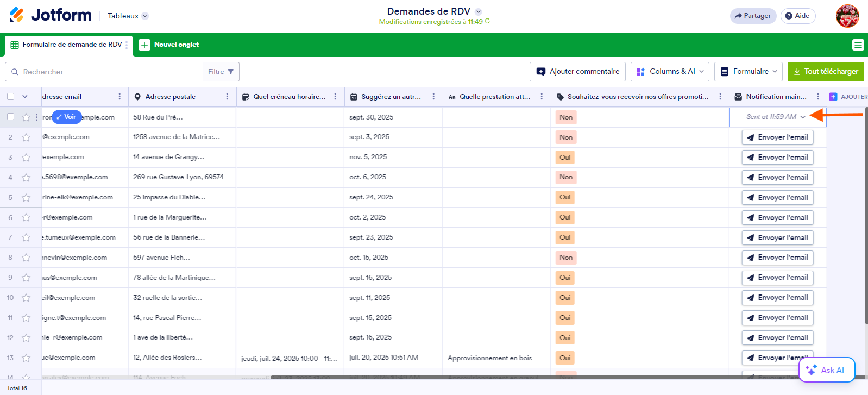Open Quelle prestation att column options menu
868x395 pixels.
pyautogui.click(x=542, y=97)
